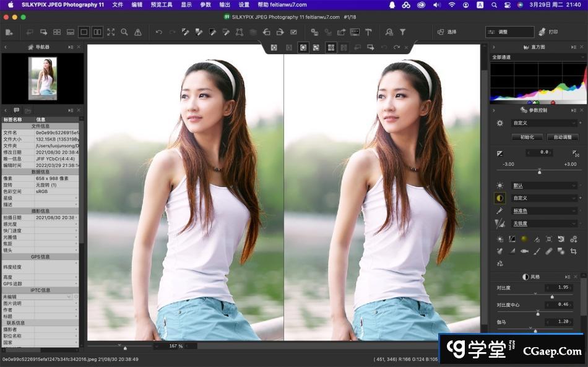Open the 预览工具 menu

(x=162, y=4)
